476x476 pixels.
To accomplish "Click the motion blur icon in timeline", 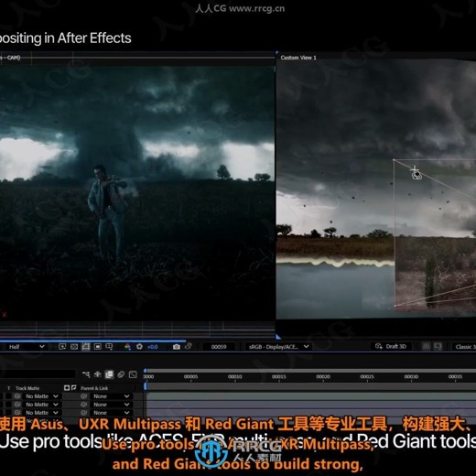I will click(x=121, y=374).
